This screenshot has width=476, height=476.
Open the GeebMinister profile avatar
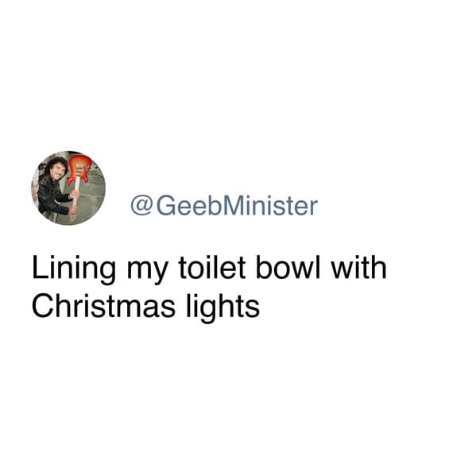point(68,188)
